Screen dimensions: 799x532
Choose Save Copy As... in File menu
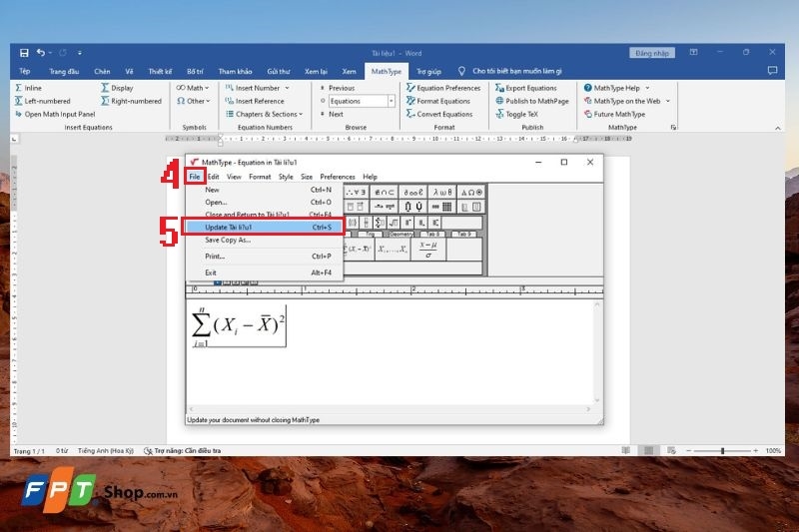click(265, 240)
